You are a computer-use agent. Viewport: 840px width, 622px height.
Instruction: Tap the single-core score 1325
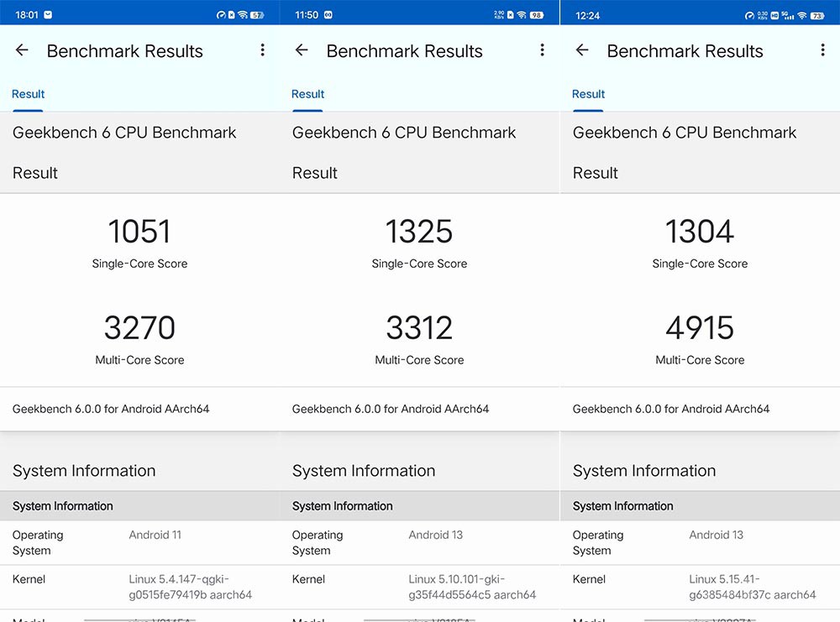click(419, 231)
